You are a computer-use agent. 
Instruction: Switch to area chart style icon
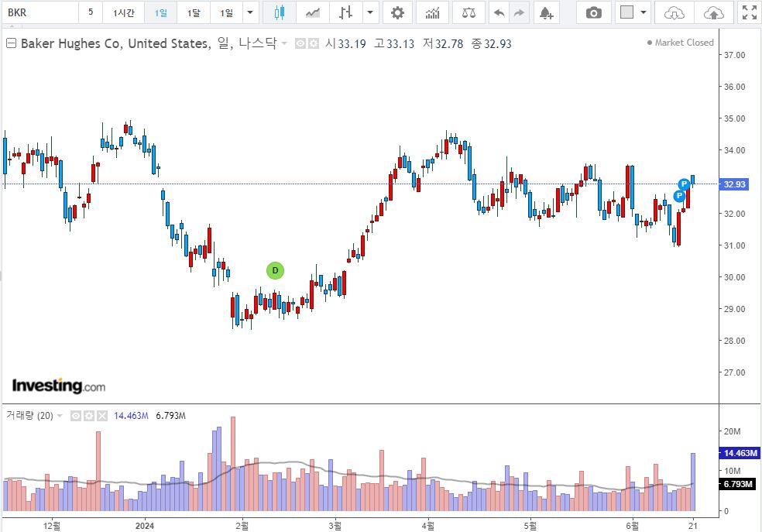point(313,12)
